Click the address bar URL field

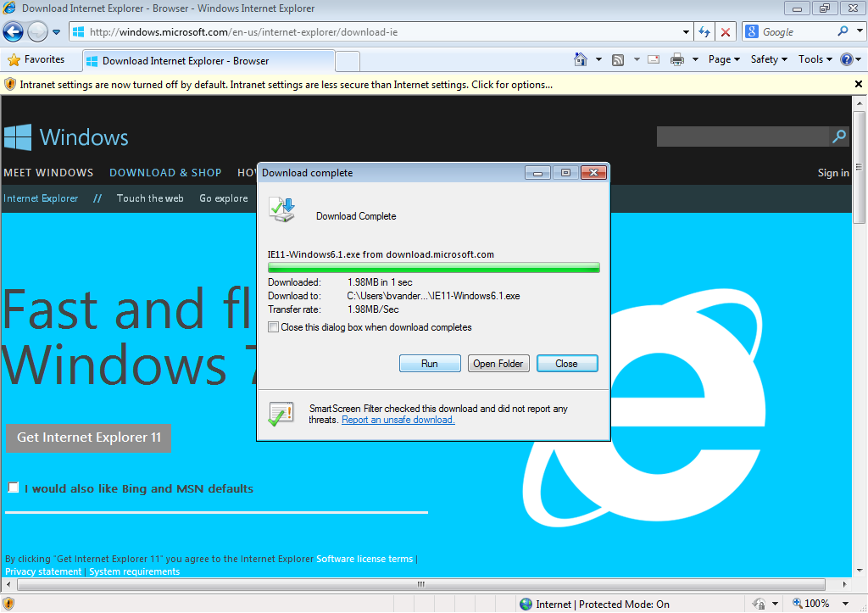376,32
